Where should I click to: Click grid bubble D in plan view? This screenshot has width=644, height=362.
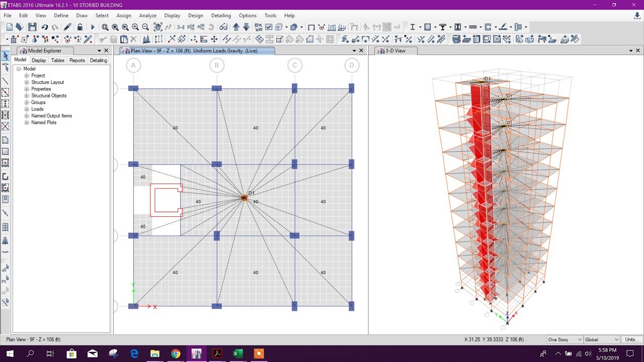coord(351,65)
